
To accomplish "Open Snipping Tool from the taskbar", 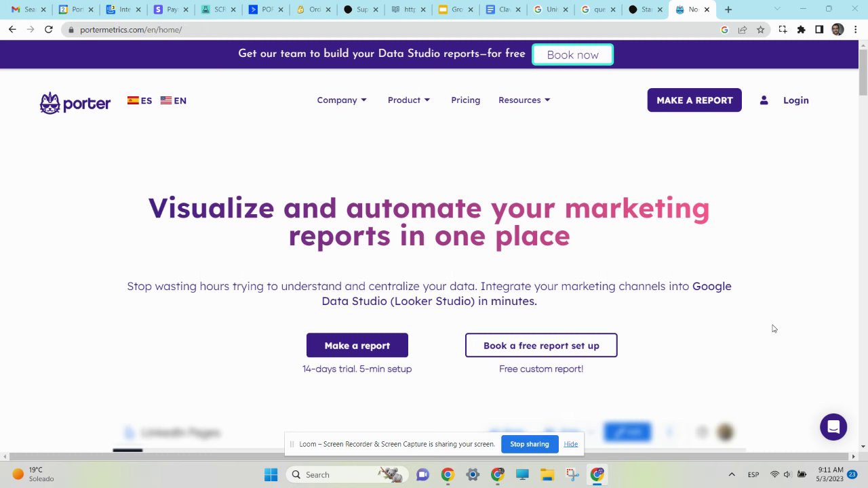I will (x=572, y=474).
